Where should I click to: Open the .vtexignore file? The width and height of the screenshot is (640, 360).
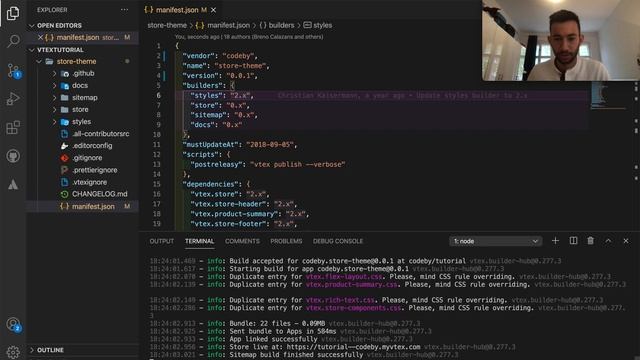(x=89, y=182)
